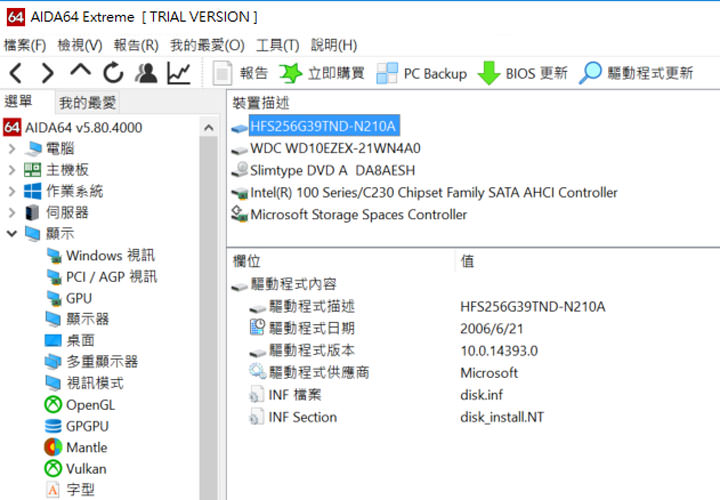Expand the 主機板 tree node
This screenshot has height=500, width=720.
click(x=12, y=170)
